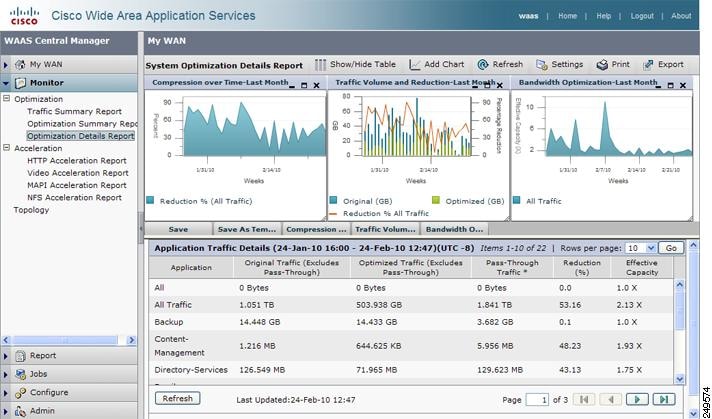Expand the Admin section arrow
712x419 pixels.
pyautogui.click(x=5, y=411)
